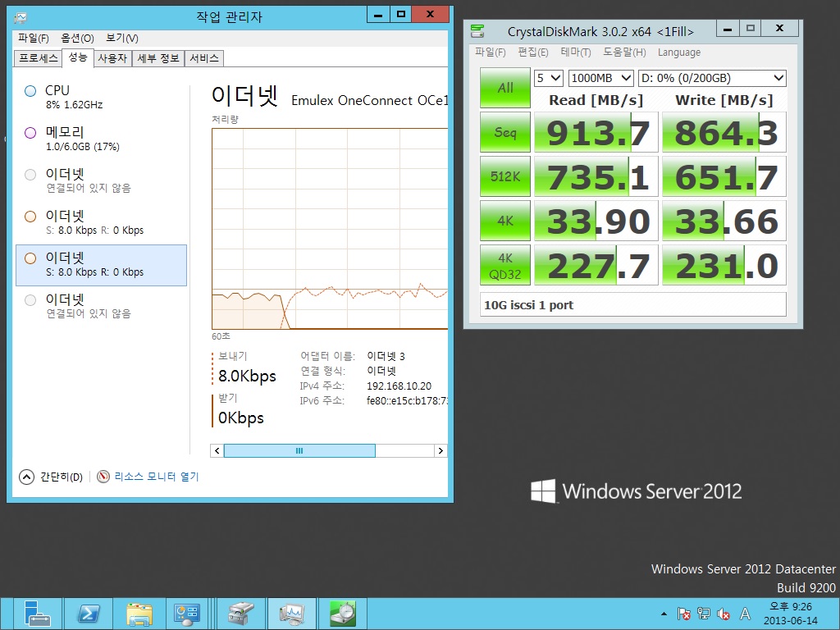Open CrystalDiskMark File menu
This screenshot has height=630, width=840.
coord(491,52)
